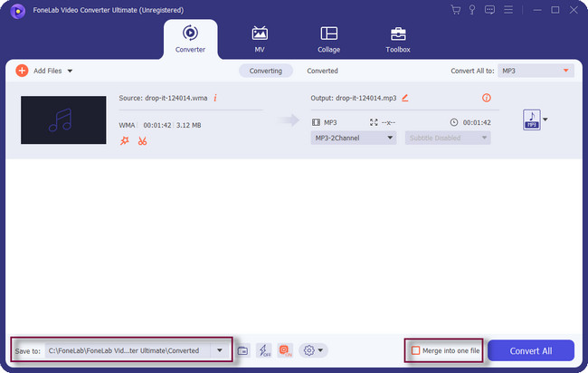Click the source duration 00:01:42 text
Screen dimensions: 588x373
(157, 125)
